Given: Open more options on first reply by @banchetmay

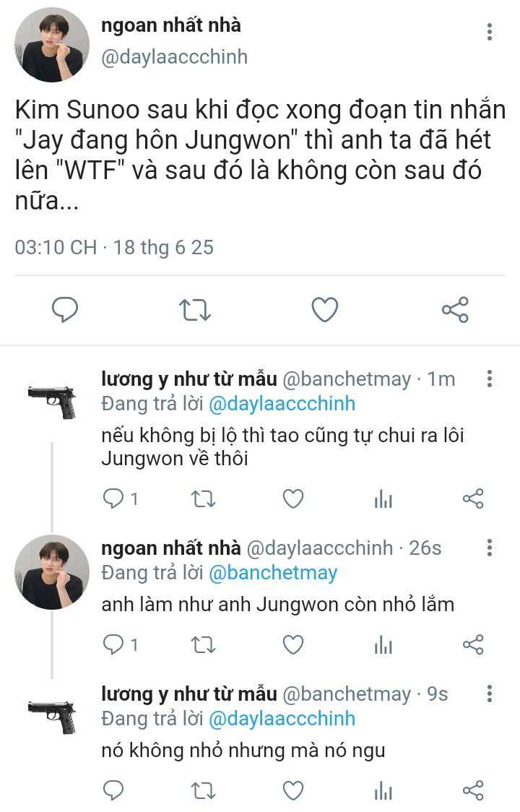Looking at the screenshot, I should point(490,379).
